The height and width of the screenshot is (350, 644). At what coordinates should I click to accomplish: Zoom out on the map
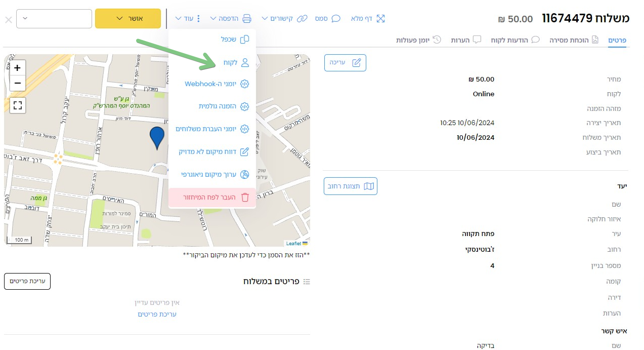pyautogui.click(x=18, y=83)
